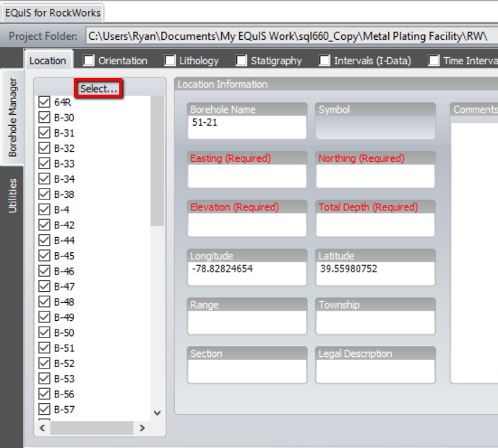
Task: Click the Northing (Required) input field
Action: (375, 176)
